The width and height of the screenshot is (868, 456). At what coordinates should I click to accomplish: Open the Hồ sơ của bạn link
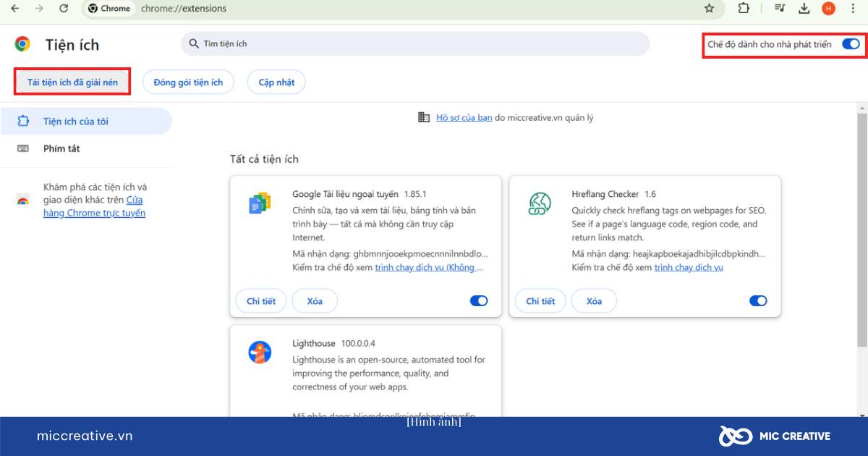(464, 118)
